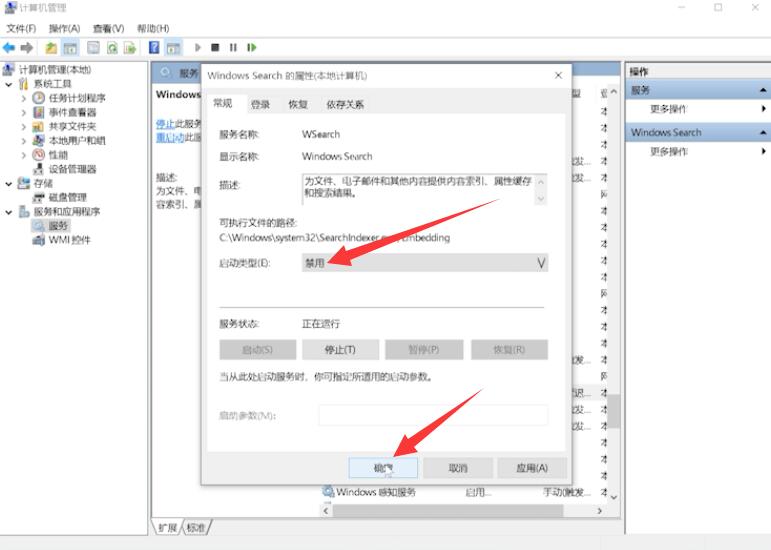
Task: Open the 操作(A) menu
Action: point(64,29)
